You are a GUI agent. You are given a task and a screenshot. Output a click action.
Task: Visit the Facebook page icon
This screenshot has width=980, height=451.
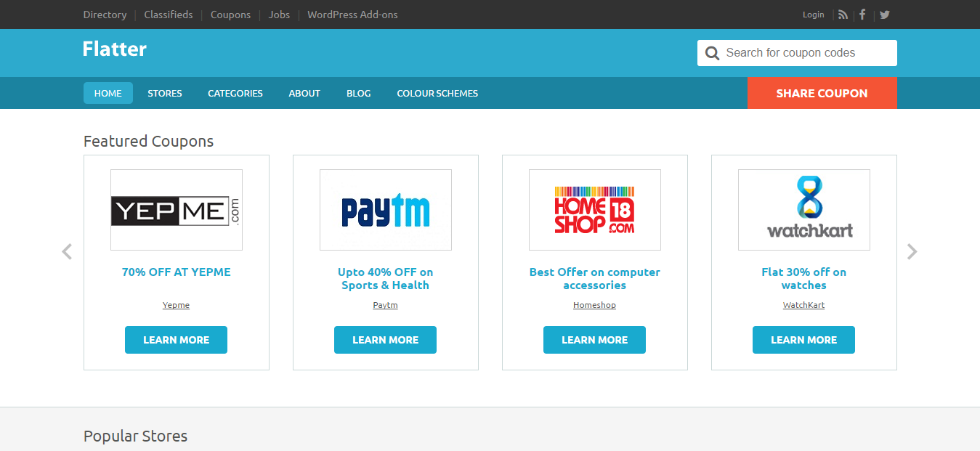point(862,15)
